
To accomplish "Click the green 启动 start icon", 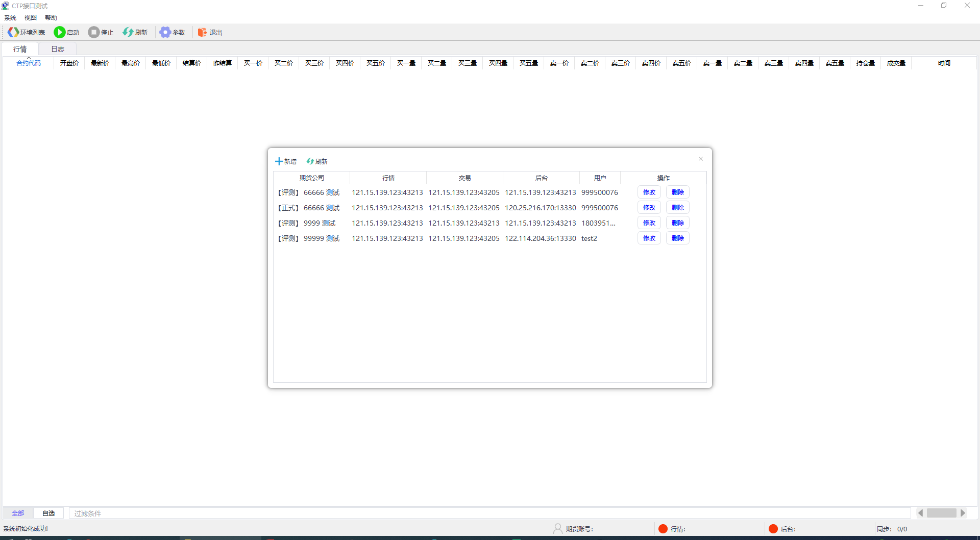I will point(60,32).
